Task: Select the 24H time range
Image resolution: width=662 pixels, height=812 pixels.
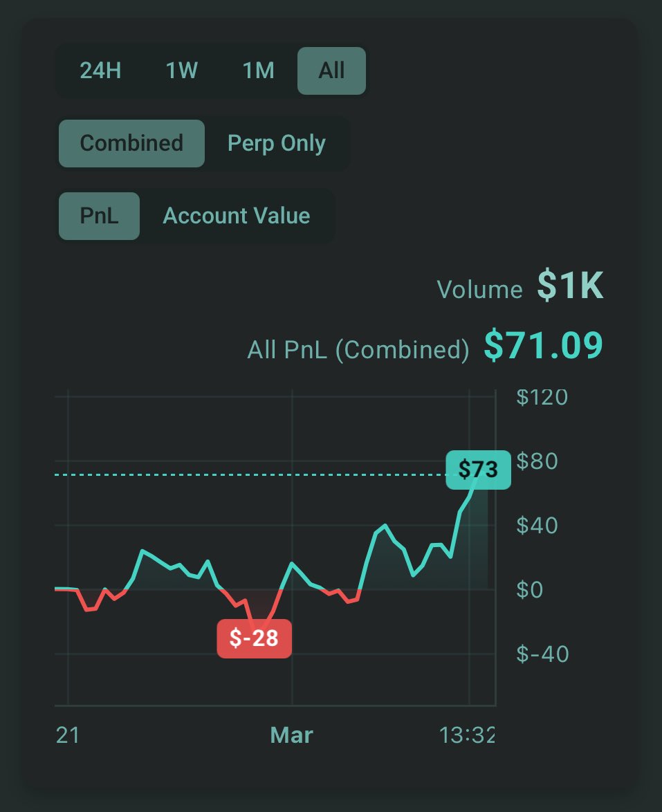Action: coord(101,71)
